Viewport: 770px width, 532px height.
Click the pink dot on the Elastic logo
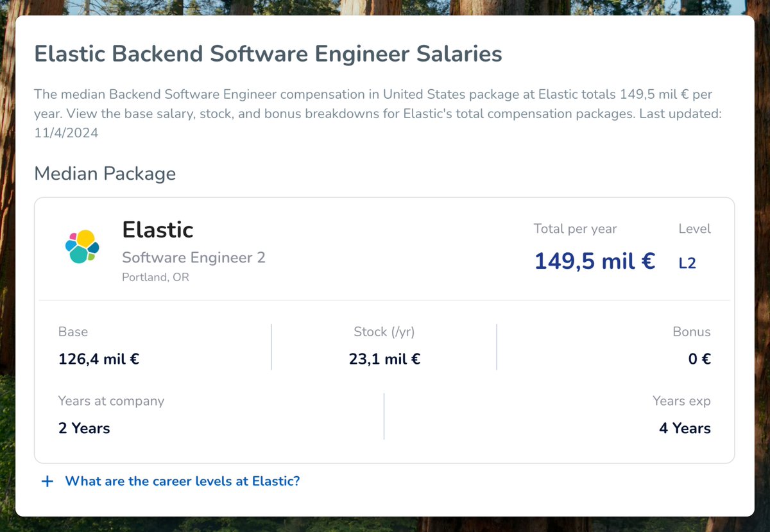(x=74, y=236)
